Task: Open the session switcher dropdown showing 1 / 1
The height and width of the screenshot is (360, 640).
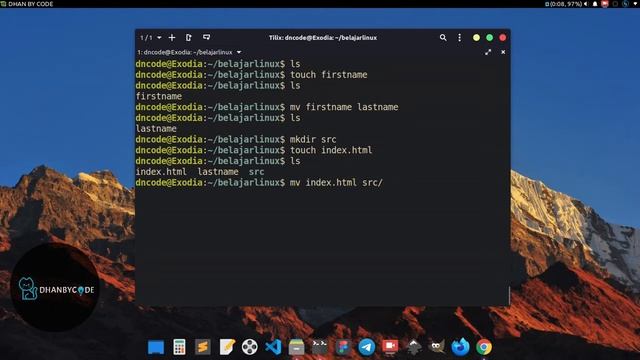Action: (151, 38)
